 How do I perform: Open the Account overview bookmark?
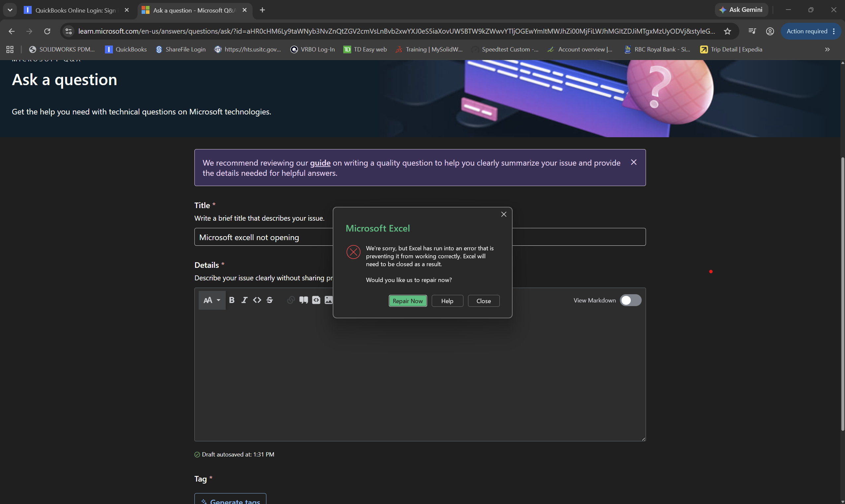580,49
